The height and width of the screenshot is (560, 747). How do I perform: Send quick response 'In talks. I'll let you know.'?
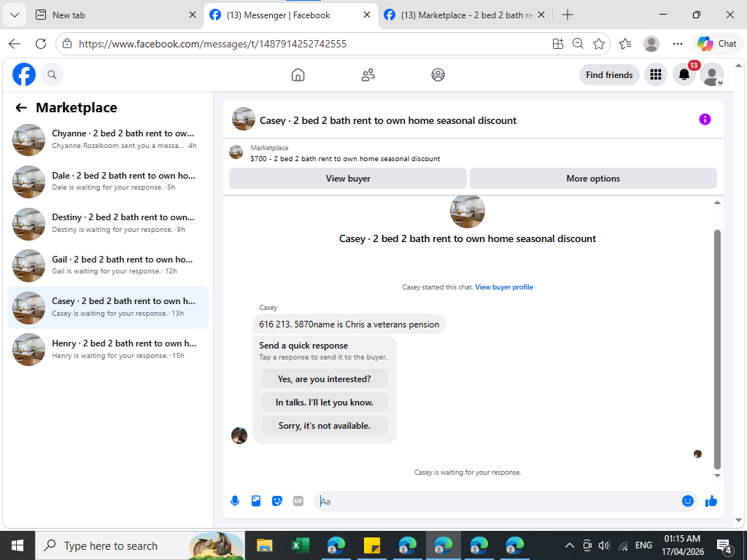click(325, 402)
